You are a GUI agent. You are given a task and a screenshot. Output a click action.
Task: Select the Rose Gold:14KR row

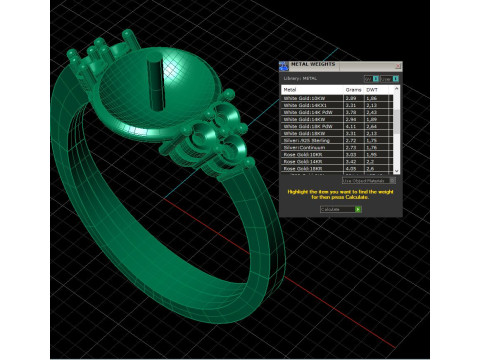point(337,162)
